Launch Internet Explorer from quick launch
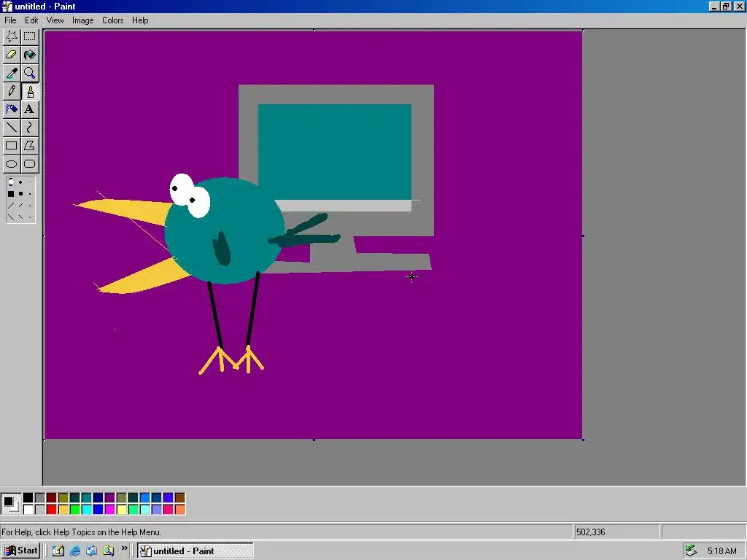 pos(75,551)
